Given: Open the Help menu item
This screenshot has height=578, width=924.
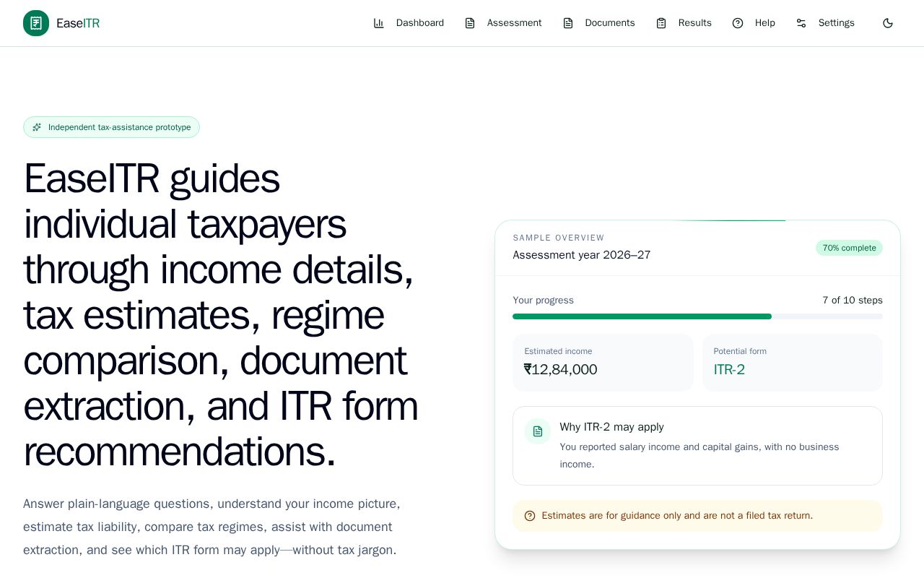Looking at the screenshot, I should 754,23.
